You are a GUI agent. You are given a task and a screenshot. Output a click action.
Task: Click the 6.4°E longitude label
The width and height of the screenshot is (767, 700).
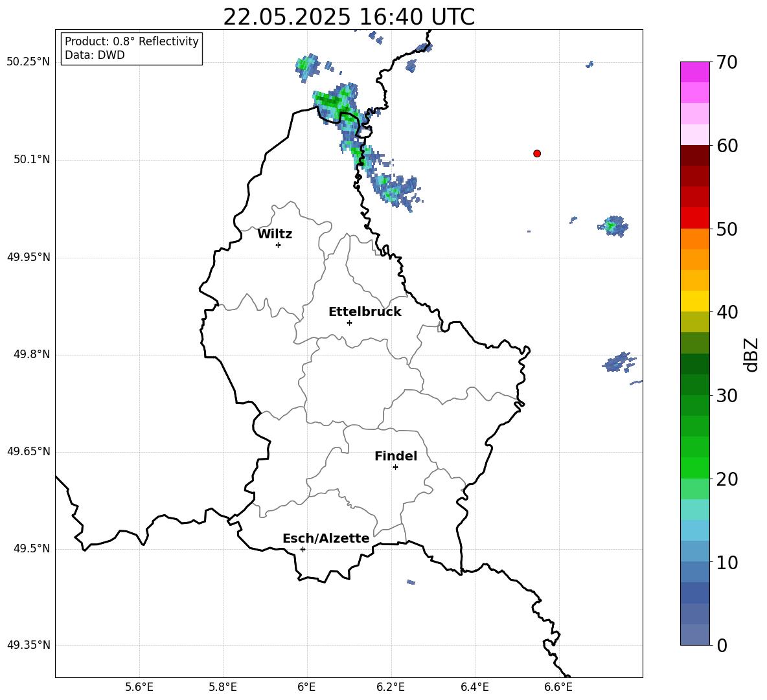[x=474, y=687]
